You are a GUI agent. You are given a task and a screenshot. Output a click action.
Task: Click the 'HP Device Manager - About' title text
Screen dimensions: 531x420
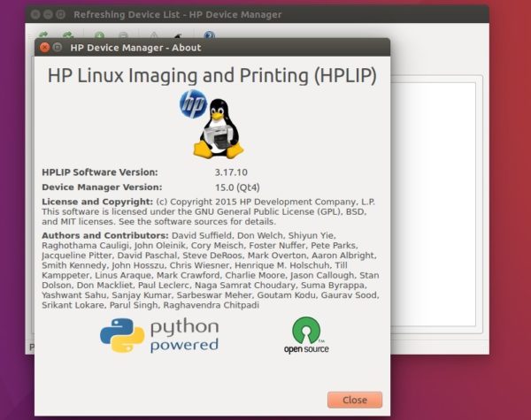[135, 48]
